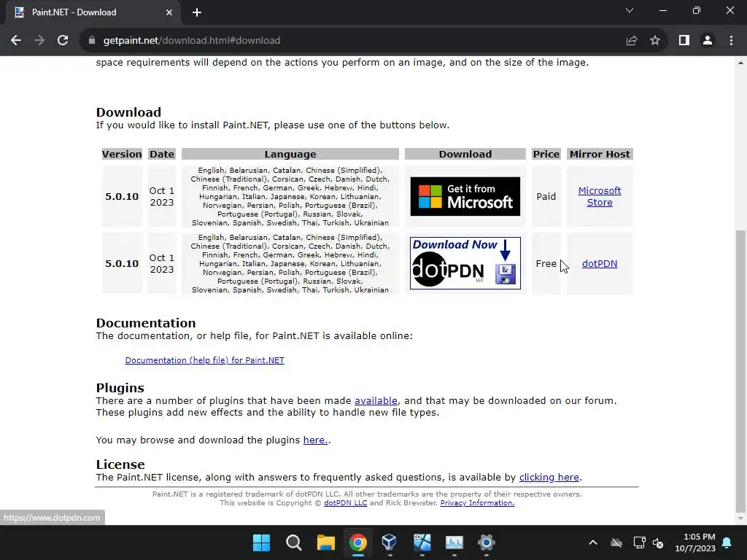747x560 pixels.
Task: Open File Explorer from the taskbar
Action: point(326,542)
